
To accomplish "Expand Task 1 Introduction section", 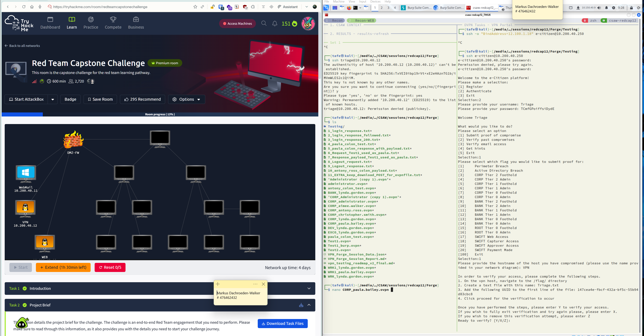I will [309, 288].
